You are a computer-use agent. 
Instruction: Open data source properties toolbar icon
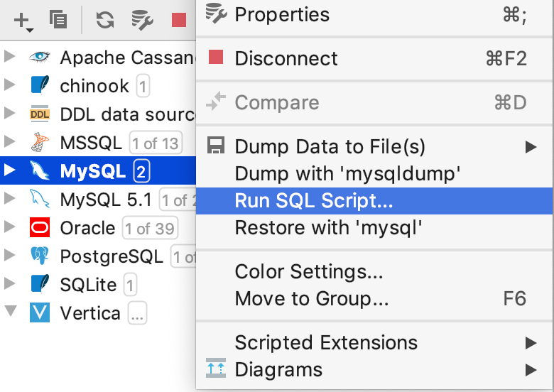[x=142, y=21]
